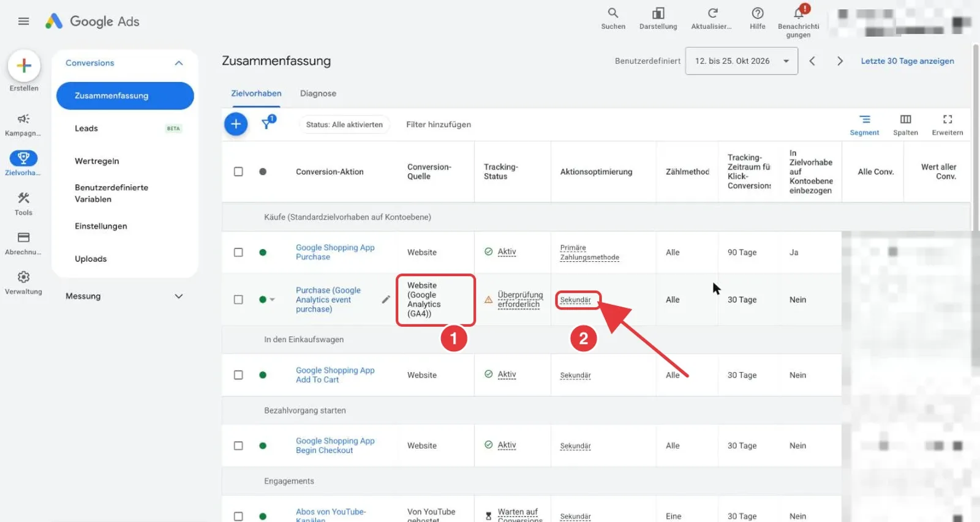Check the Purchase (Google Analytics event purchase) row
This screenshot has height=522, width=980.
[x=238, y=300]
